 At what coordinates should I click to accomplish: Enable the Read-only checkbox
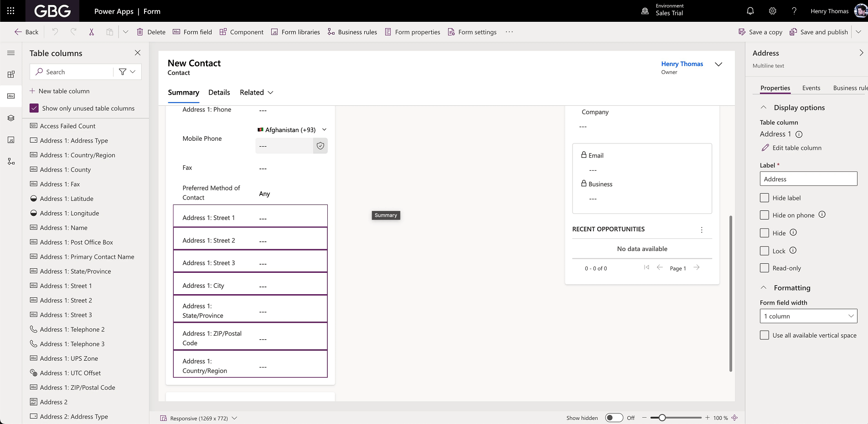click(765, 268)
